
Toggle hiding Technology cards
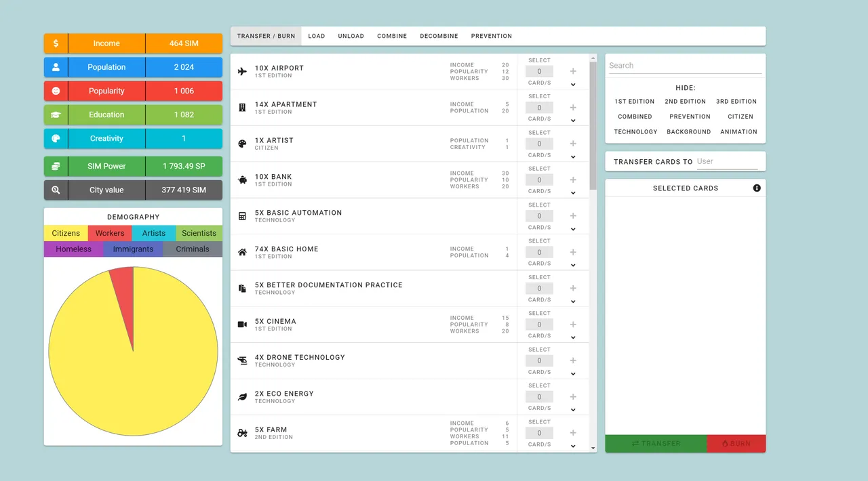(x=636, y=132)
